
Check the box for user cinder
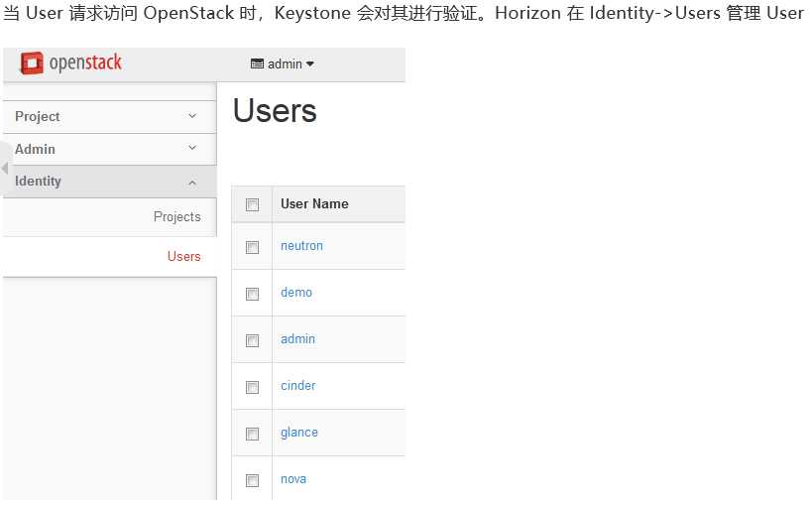pos(252,387)
